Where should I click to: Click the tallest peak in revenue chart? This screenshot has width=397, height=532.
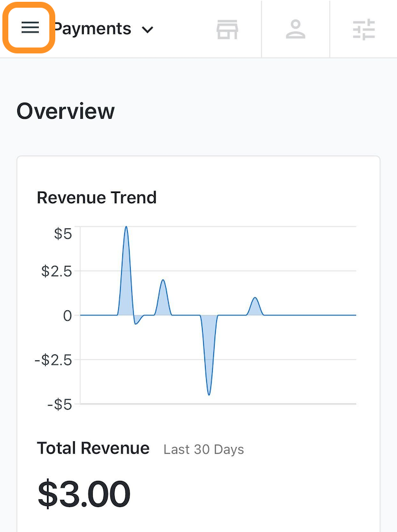[126, 228]
